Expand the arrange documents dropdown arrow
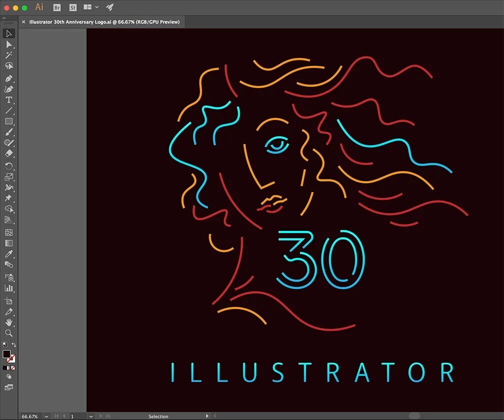The image size is (504, 420). (x=97, y=7)
